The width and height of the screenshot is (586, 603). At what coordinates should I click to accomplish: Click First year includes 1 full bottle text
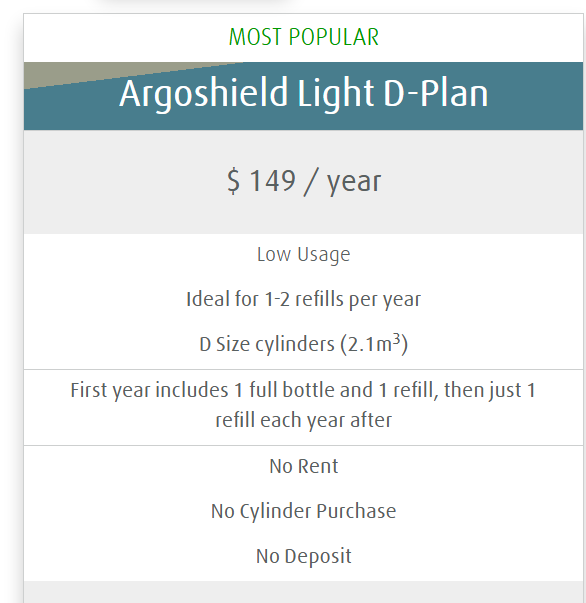click(x=303, y=390)
